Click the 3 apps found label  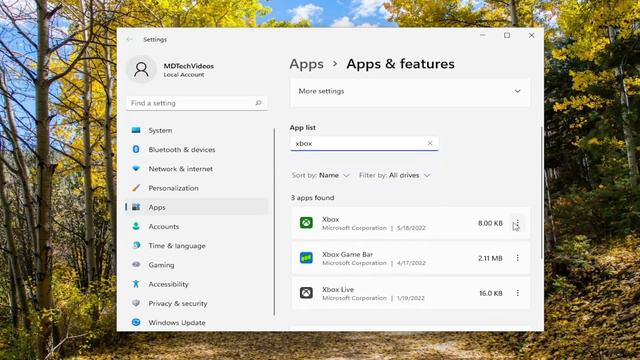(313, 198)
